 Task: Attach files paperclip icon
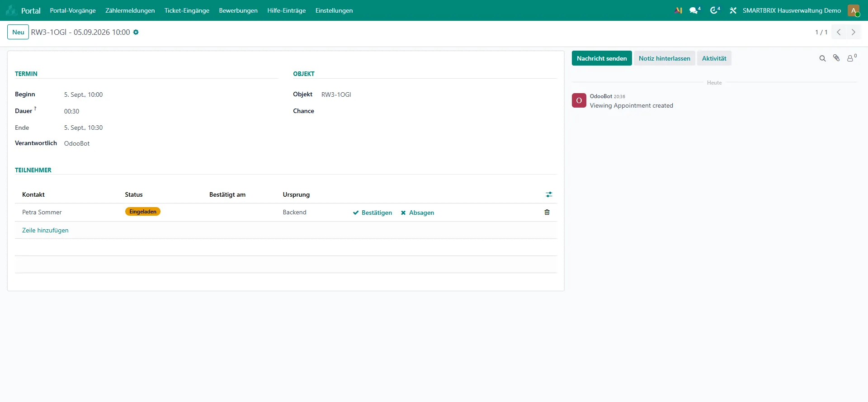[x=836, y=58]
